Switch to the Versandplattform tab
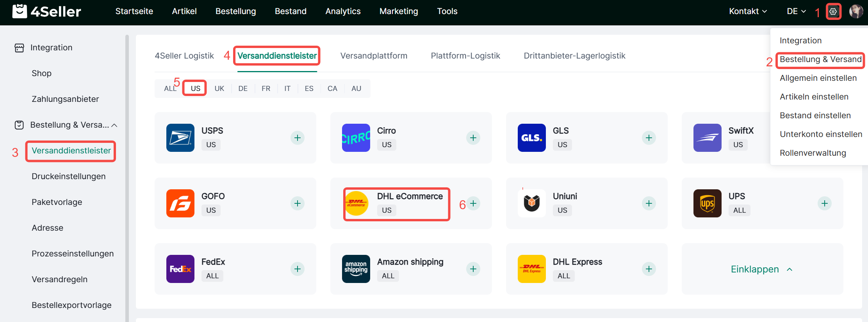The height and width of the screenshot is (322, 868). pos(374,56)
